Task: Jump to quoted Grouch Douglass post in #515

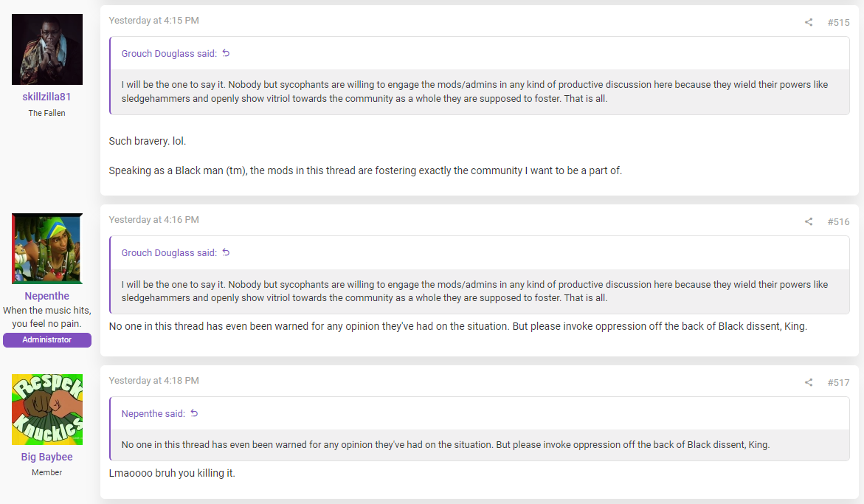Action: pos(226,53)
